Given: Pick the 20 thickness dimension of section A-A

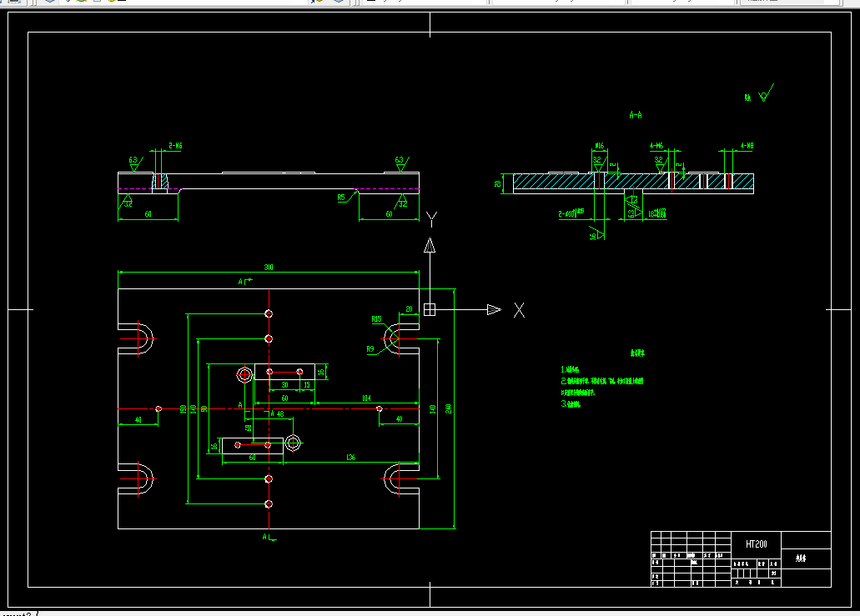Looking at the screenshot, I should [498, 183].
